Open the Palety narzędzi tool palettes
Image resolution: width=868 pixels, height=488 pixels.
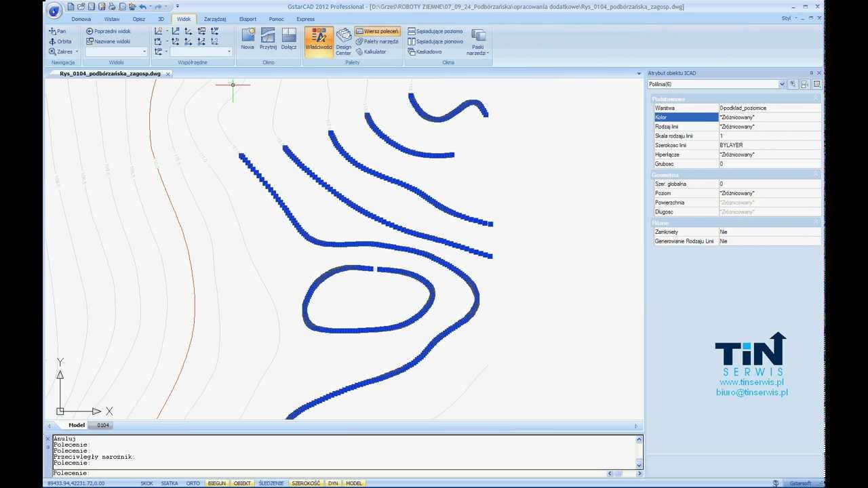[x=377, y=41]
